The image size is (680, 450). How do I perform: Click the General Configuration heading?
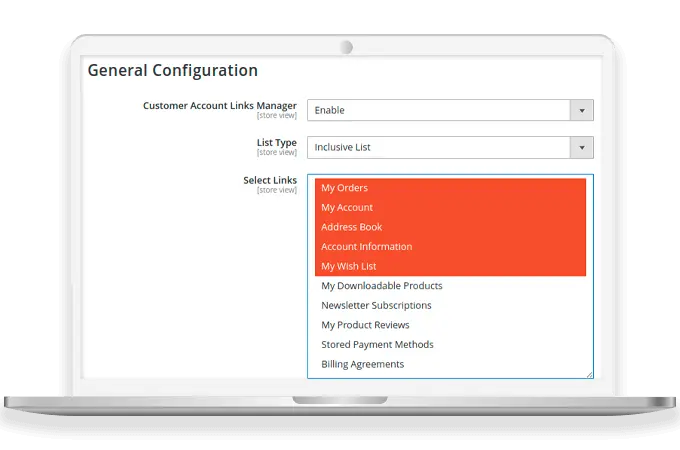172,71
